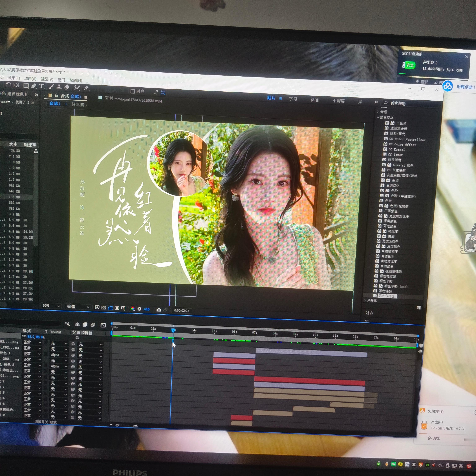Click the orange color label swatch on 合成 tab
The width and height of the screenshot is (476, 476).
pyautogui.click(x=50, y=95)
